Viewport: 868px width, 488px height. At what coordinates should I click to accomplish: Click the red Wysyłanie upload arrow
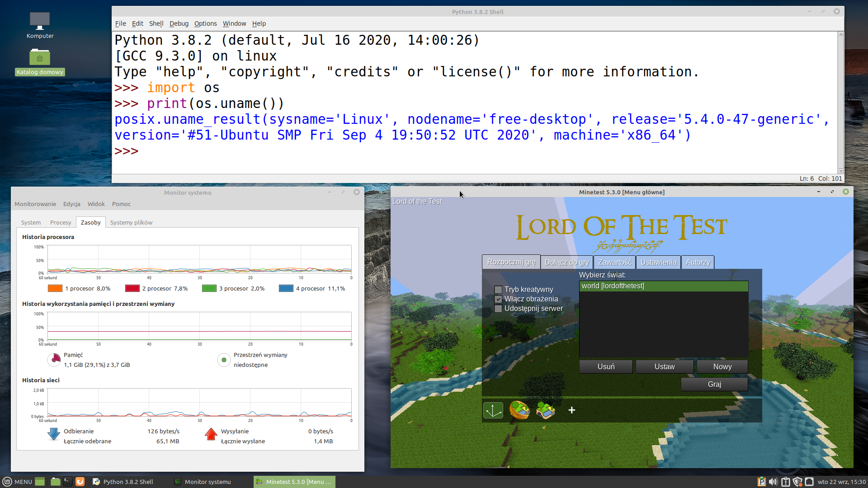pyautogui.click(x=211, y=434)
